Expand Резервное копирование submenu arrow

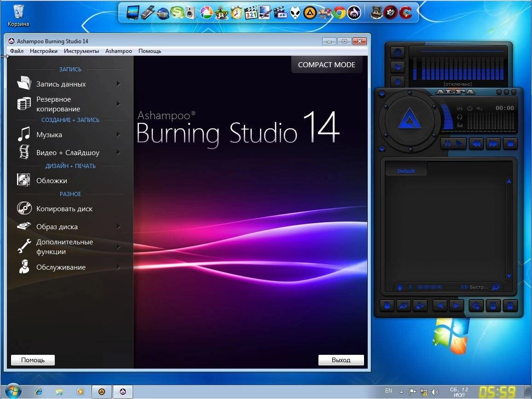pos(118,104)
